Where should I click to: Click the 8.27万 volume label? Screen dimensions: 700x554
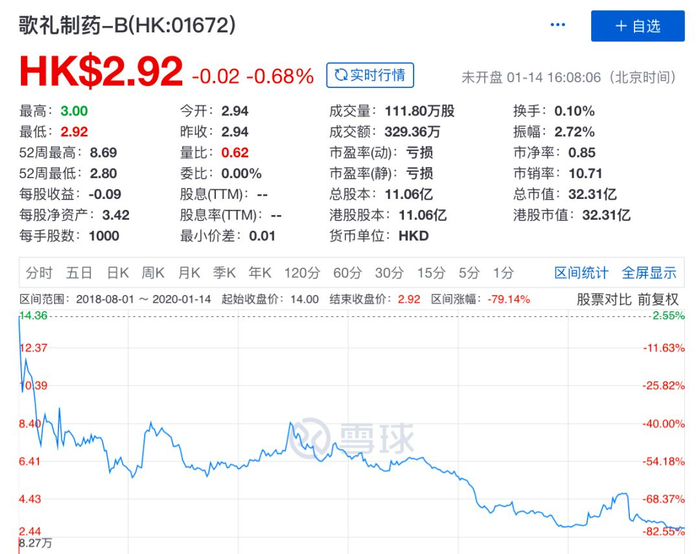36,543
